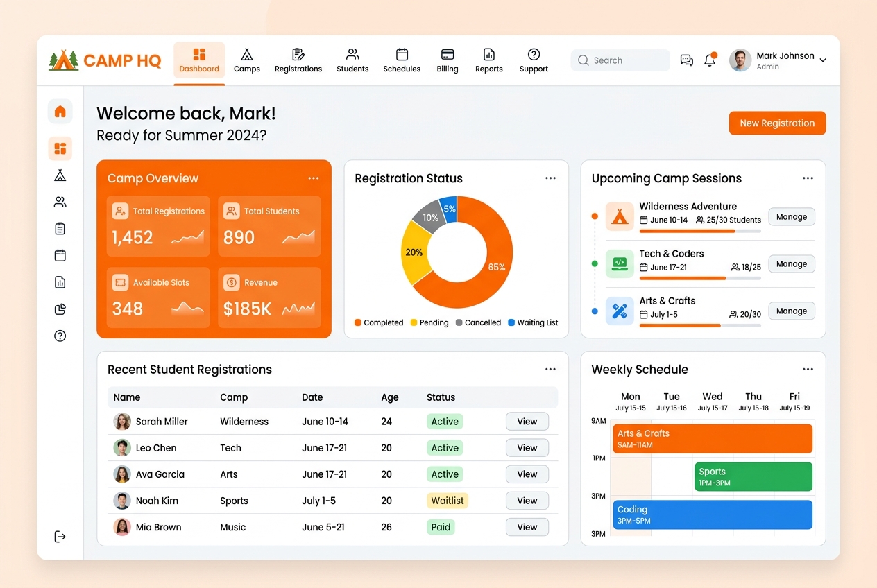
Task: Go to the Registrations tab
Action: pyautogui.click(x=298, y=61)
